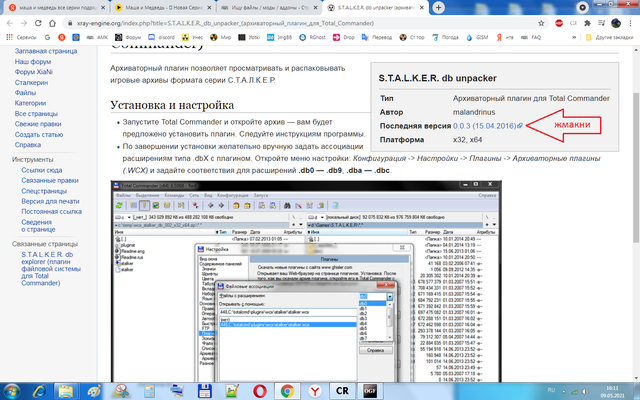Open the red ad-blocker extension icon
640x400 pixels.
click(x=559, y=23)
